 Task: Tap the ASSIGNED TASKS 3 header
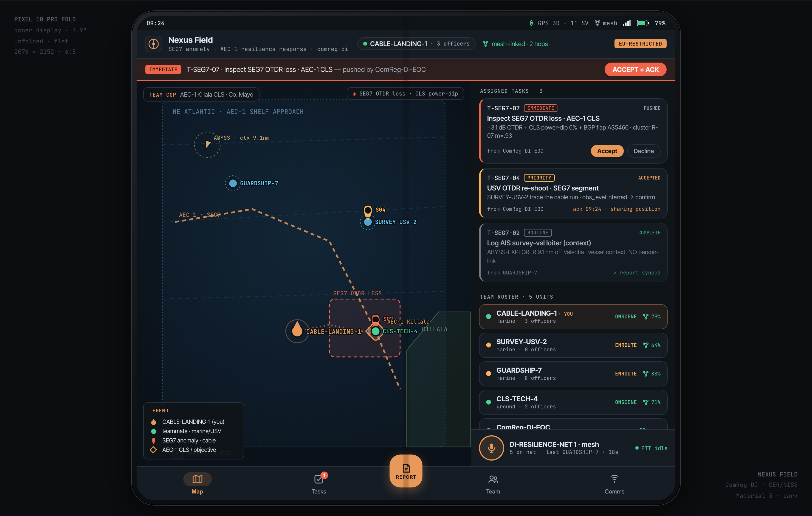point(511,91)
